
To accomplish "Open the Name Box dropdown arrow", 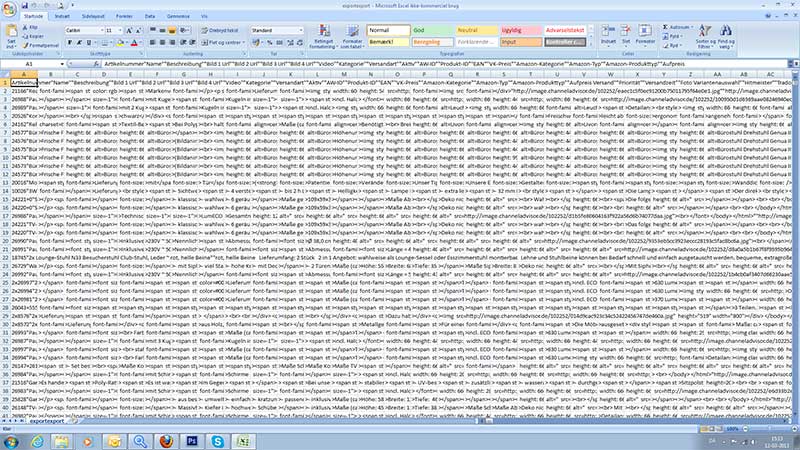I will point(62,64).
